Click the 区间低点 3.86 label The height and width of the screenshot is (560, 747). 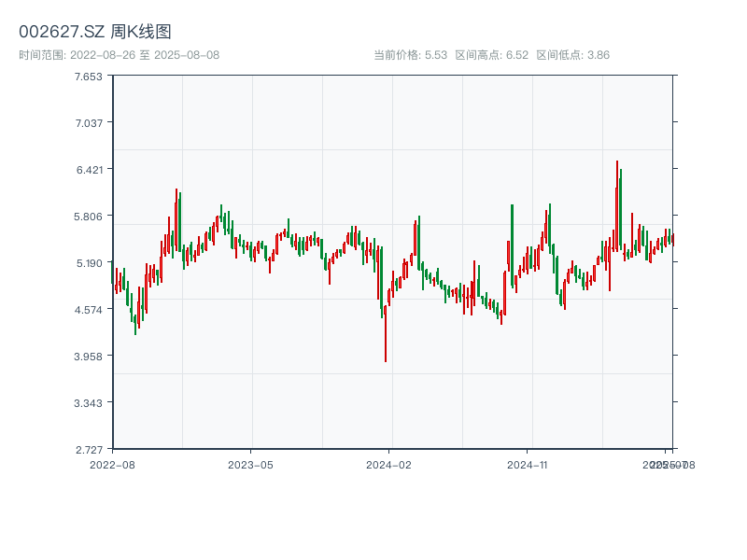coord(572,55)
